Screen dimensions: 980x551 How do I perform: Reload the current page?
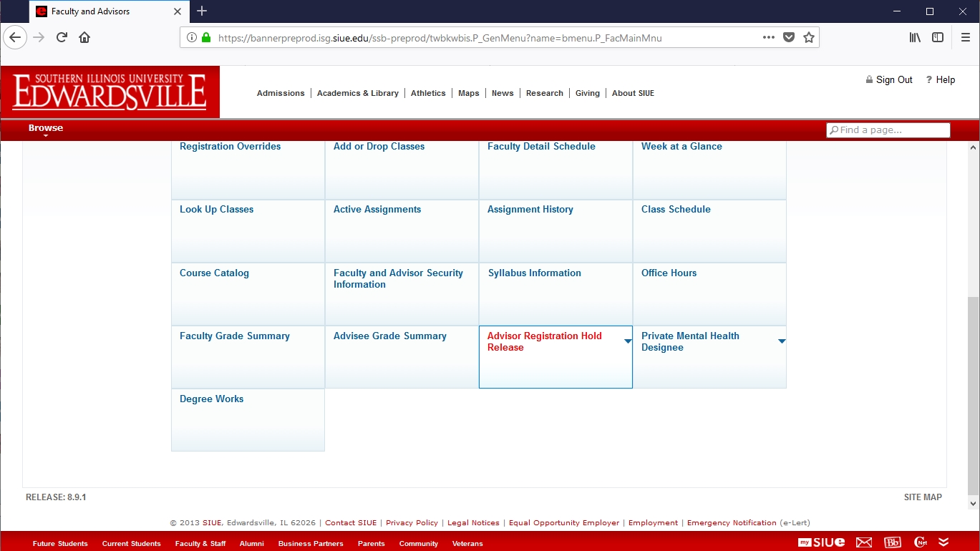62,38
